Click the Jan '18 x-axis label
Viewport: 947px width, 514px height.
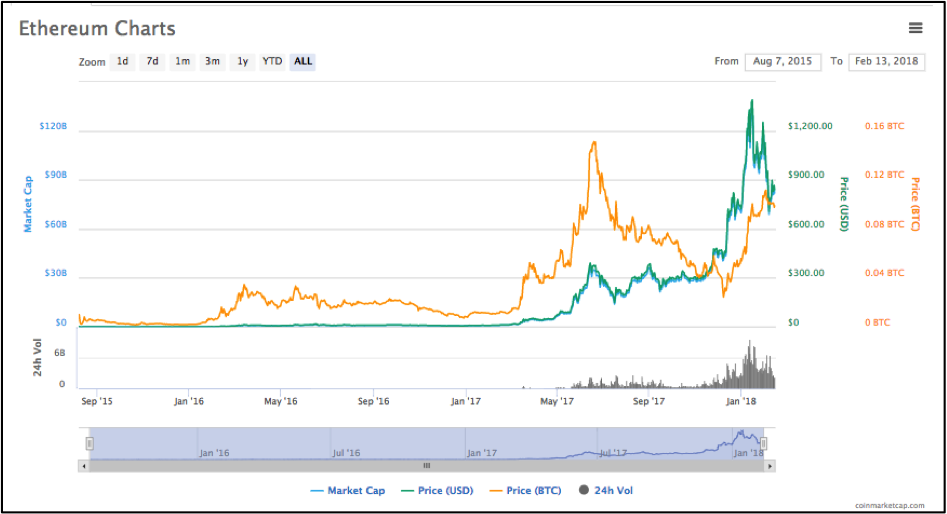pyautogui.click(x=740, y=402)
